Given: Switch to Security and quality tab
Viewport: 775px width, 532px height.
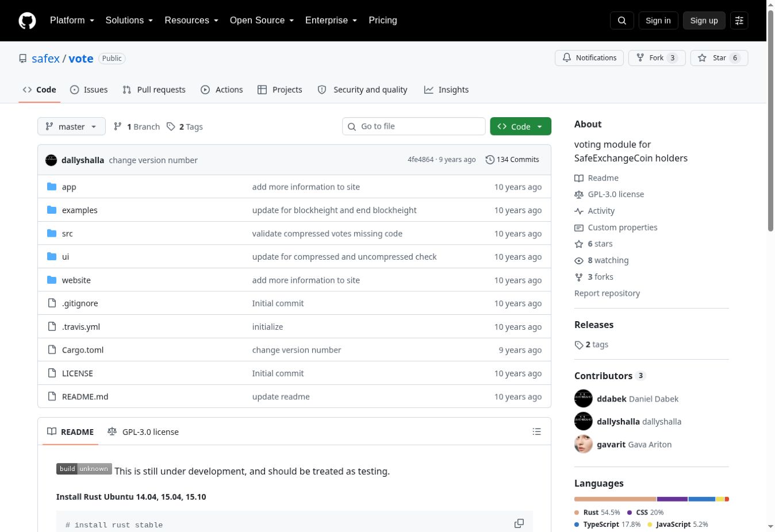Looking at the screenshot, I should coord(363,90).
